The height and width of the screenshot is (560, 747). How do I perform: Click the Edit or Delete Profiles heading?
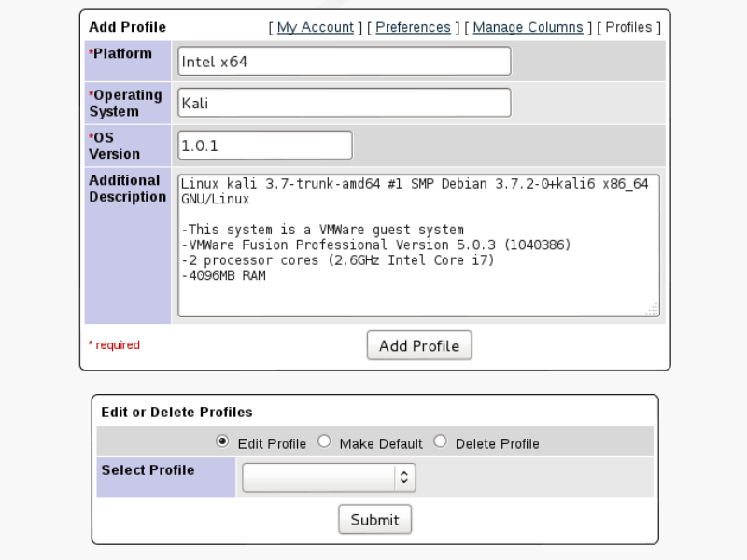click(176, 412)
